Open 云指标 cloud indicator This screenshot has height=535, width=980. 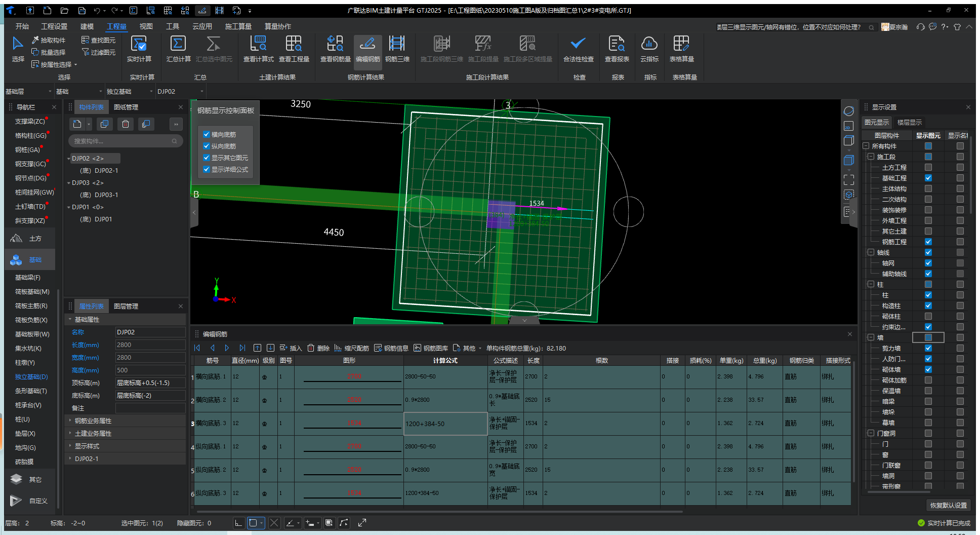(649, 49)
